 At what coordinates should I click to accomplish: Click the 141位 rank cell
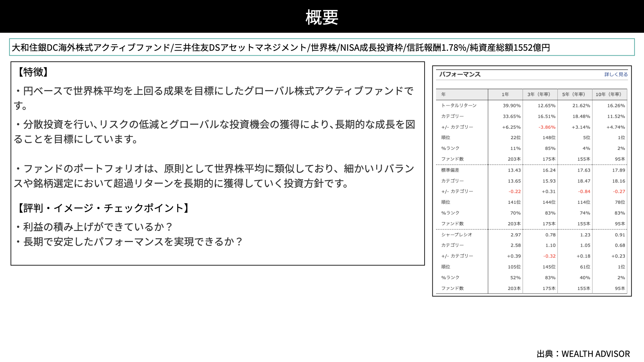514,202
